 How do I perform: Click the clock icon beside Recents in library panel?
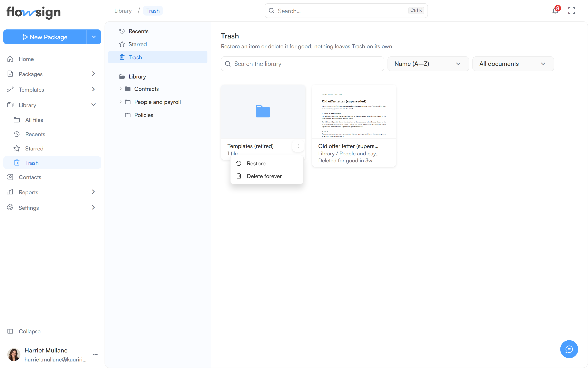122,31
